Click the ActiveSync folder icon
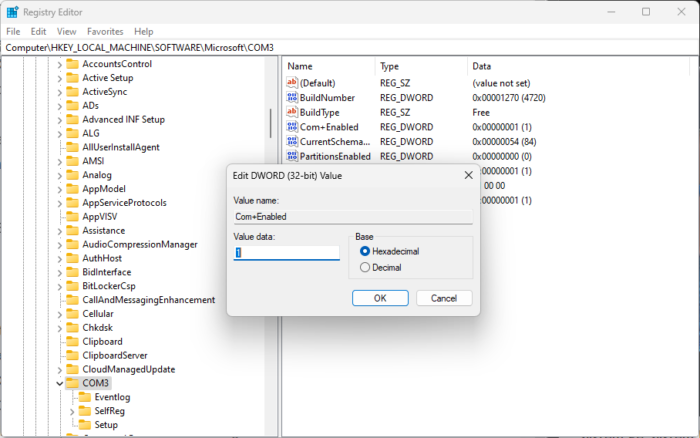 pyautogui.click(x=72, y=92)
